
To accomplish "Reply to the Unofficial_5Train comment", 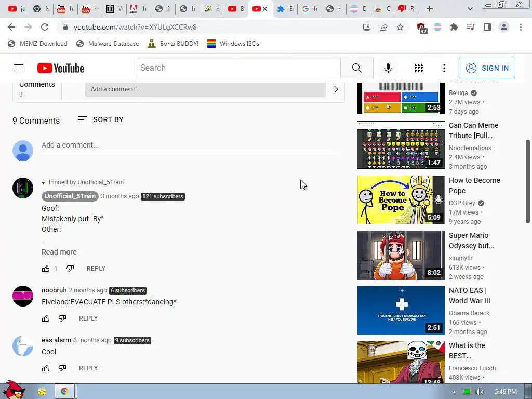I will [96, 269].
